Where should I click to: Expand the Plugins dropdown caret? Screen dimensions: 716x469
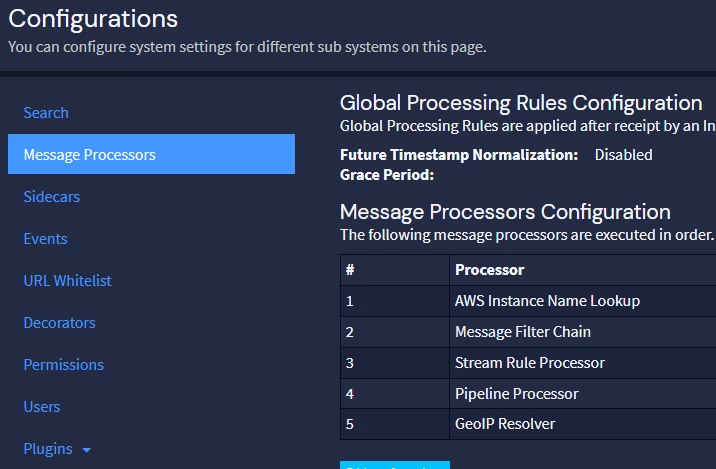point(87,450)
